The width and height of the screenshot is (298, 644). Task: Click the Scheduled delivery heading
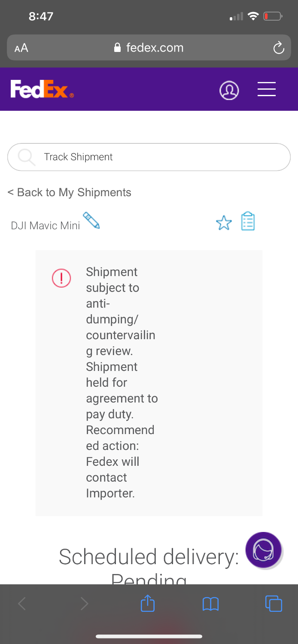coord(149,557)
